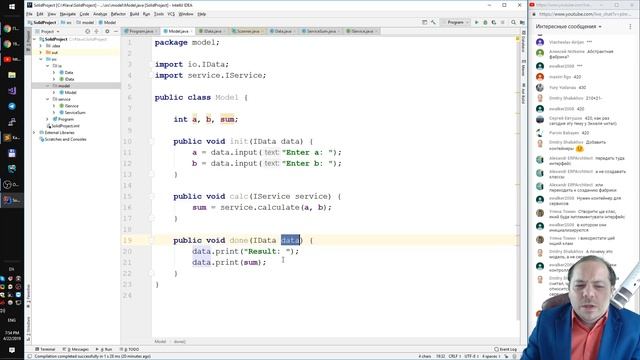Run with coverage icon in toolbar
This screenshot has width=640, height=360.
[x=494, y=22]
